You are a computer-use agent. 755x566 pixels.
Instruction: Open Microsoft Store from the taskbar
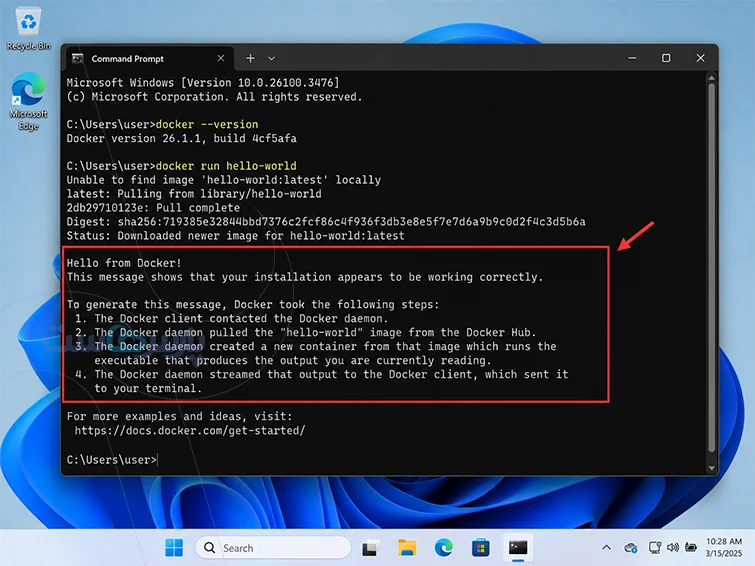pyautogui.click(x=481, y=548)
